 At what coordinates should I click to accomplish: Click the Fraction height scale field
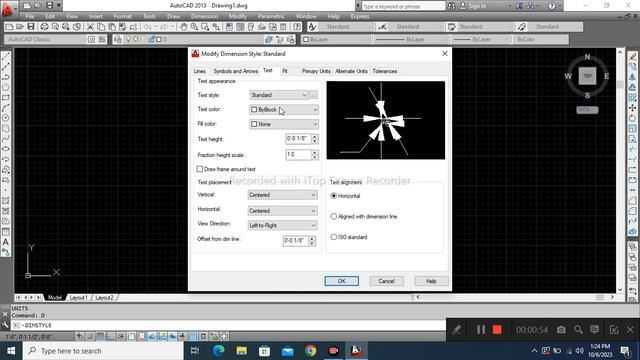[298, 155]
